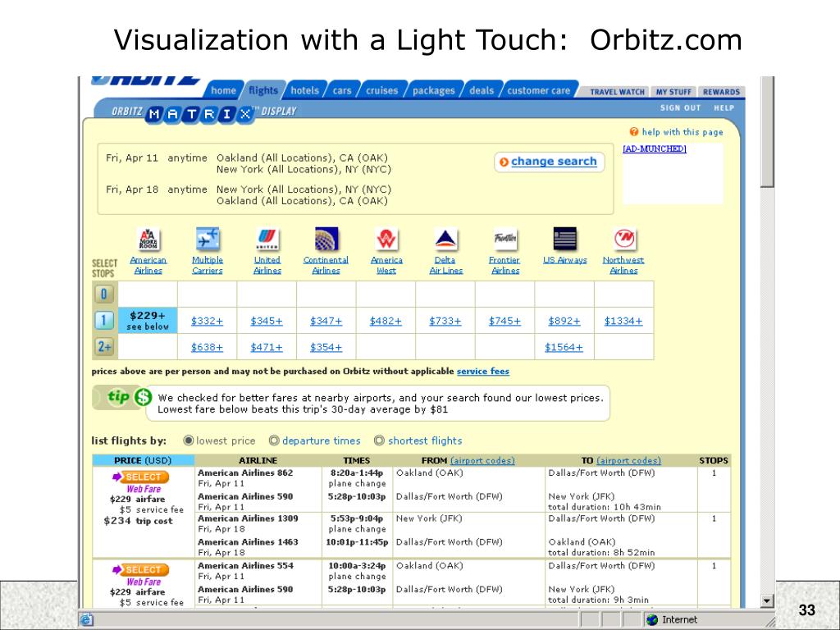Click the Multiple Carriers plane icon

[x=208, y=239]
